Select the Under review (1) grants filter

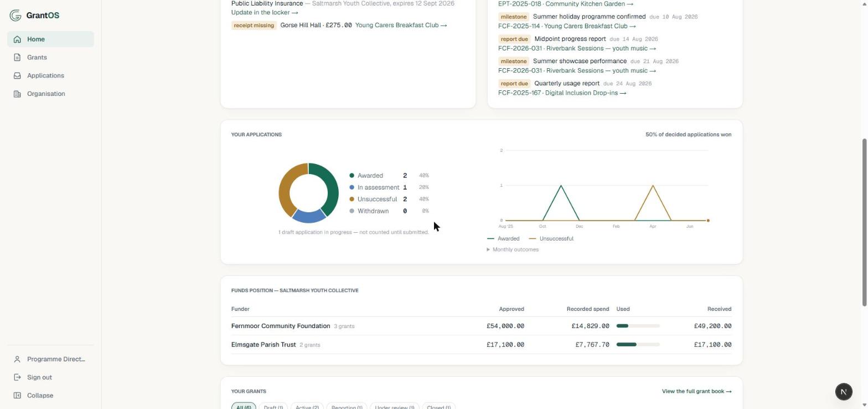[x=395, y=407]
